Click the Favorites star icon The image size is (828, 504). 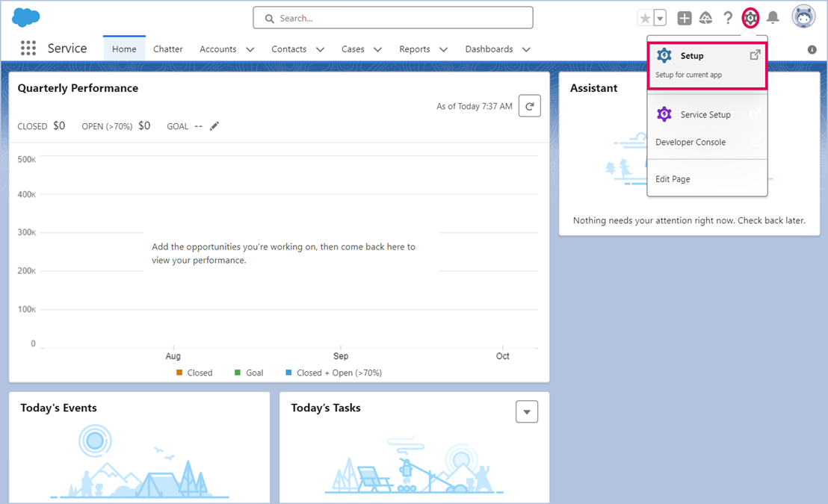click(645, 19)
